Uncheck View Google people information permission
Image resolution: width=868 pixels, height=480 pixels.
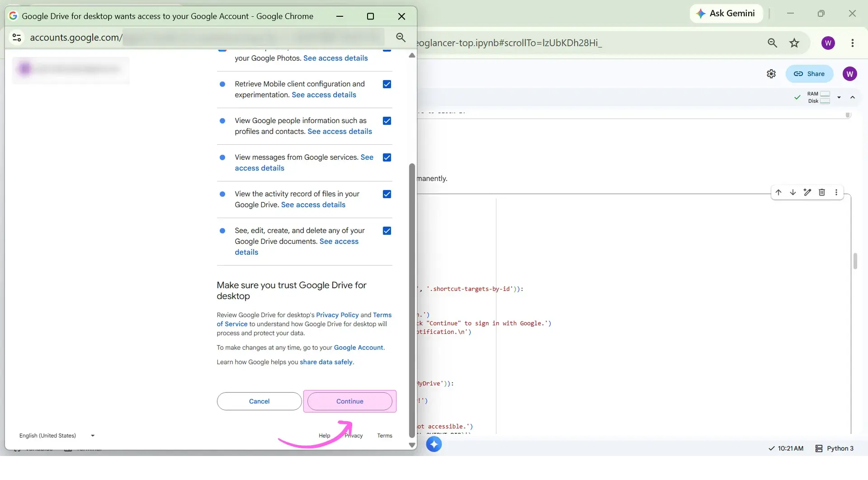point(387,121)
